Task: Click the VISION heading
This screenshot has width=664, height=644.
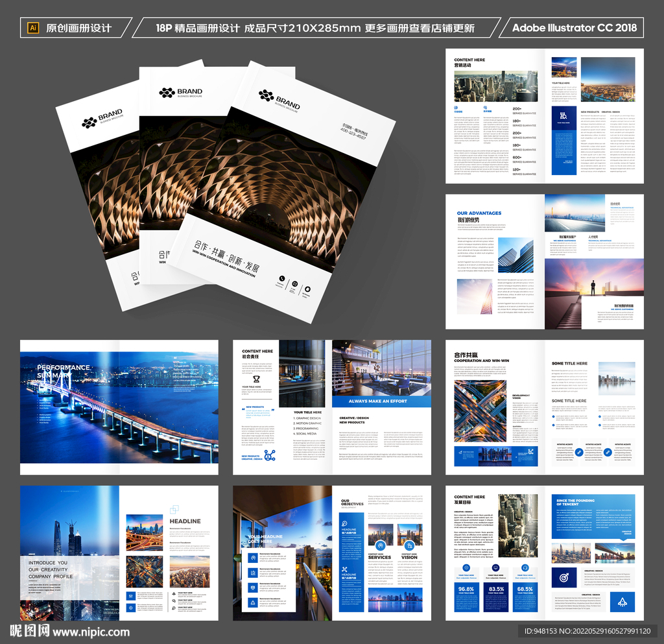Action: point(409,557)
